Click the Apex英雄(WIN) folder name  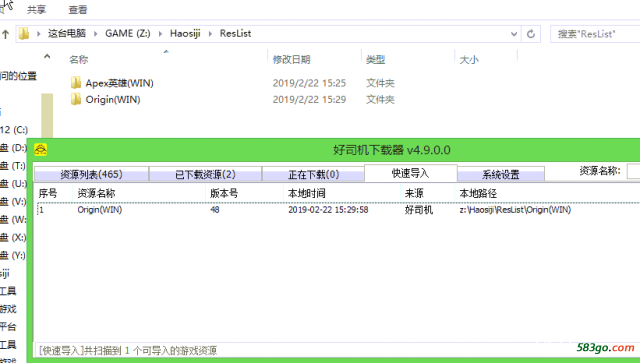pyautogui.click(x=119, y=83)
